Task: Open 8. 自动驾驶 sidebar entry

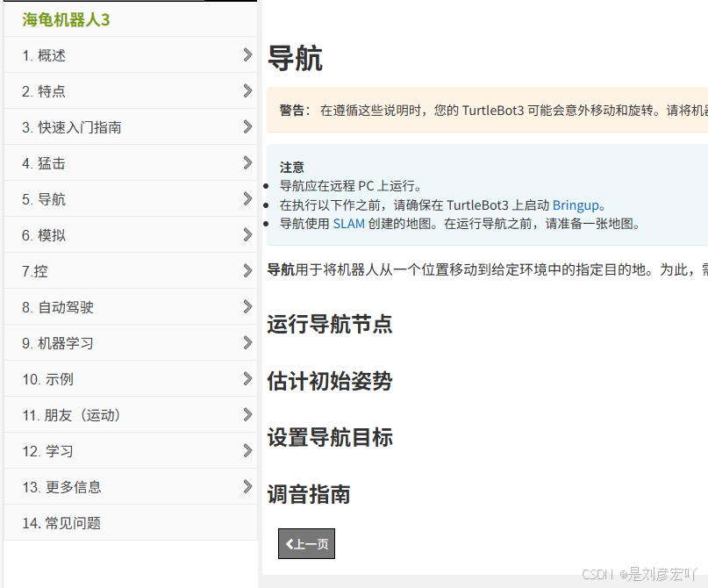Action: tap(131, 306)
